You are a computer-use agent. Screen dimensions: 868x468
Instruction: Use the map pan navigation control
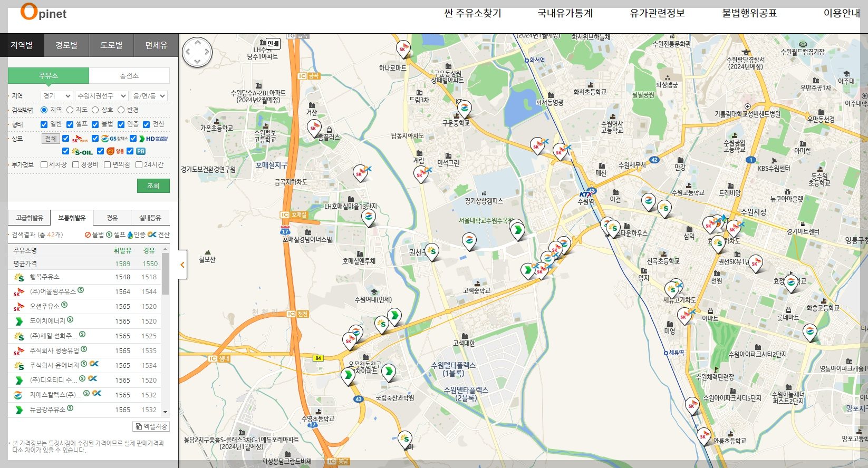[x=197, y=52]
